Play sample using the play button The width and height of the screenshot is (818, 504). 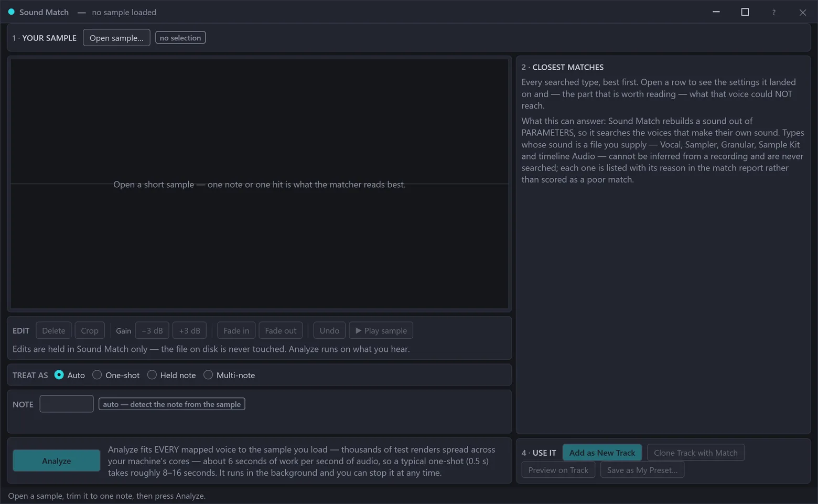click(381, 330)
